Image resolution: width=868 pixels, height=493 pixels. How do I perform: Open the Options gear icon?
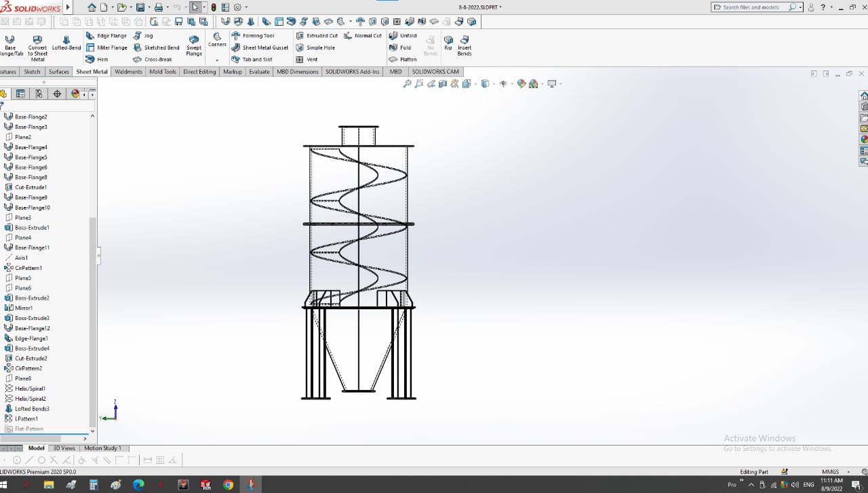[237, 7]
